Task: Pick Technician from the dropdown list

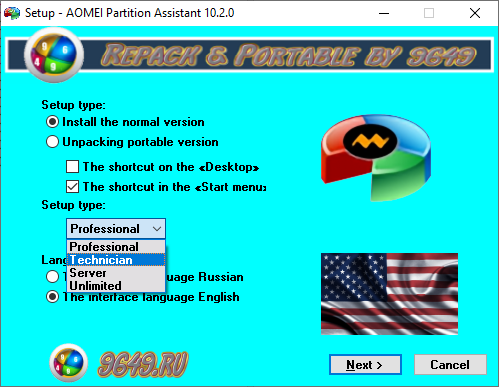Action: pos(116,260)
